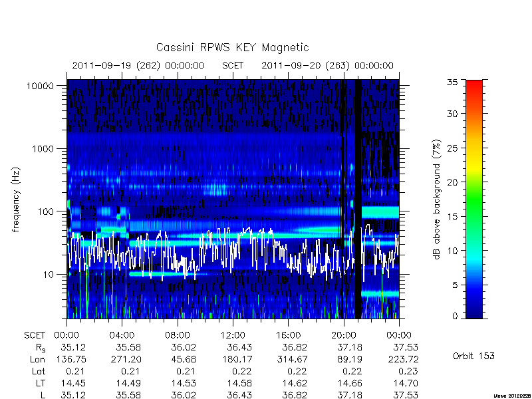
Task: Click the L row label at the bottom
Action: coord(43,395)
